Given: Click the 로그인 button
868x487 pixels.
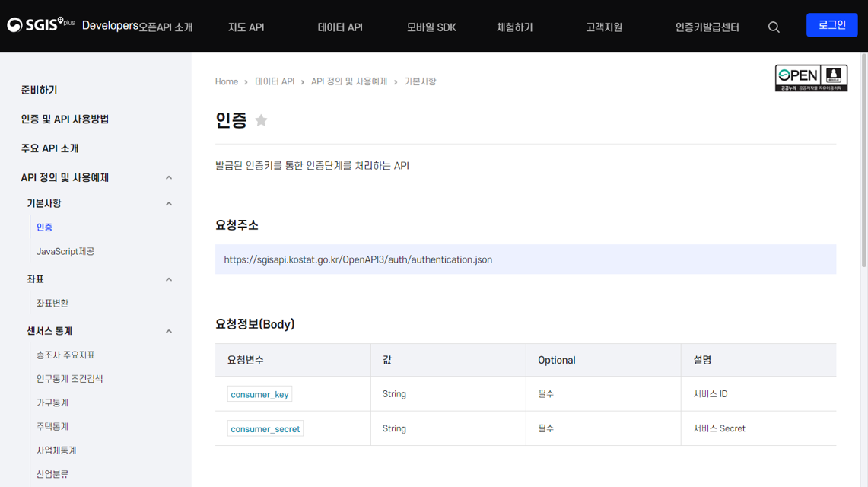Looking at the screenshot, I should [831, 25].
